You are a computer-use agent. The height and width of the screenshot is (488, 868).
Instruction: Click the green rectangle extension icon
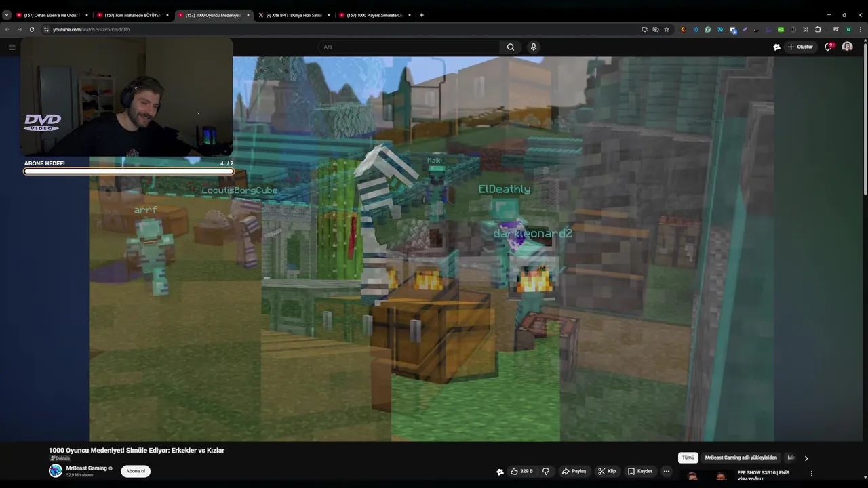(781, 29)
